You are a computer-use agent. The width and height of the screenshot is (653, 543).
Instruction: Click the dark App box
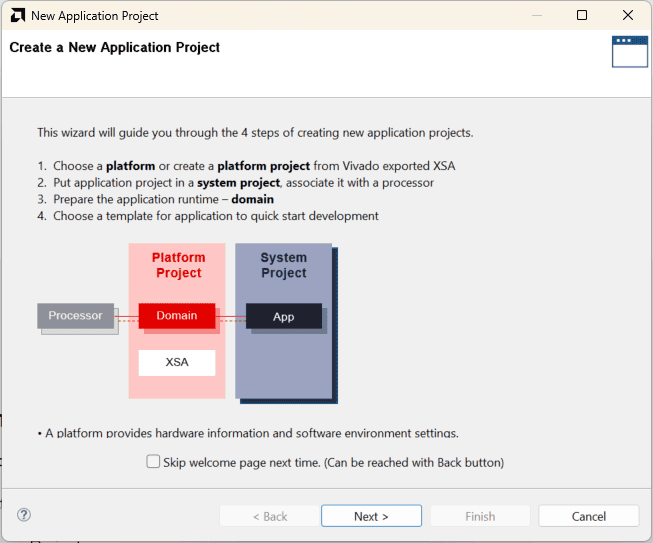284,317
